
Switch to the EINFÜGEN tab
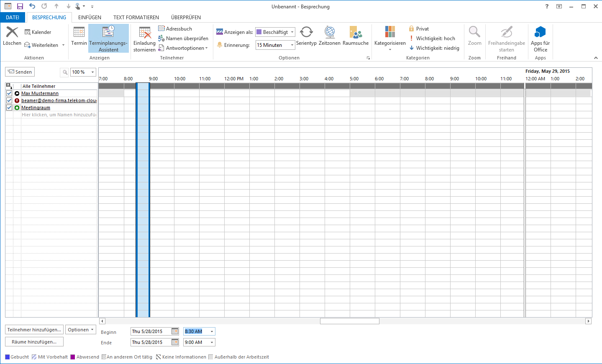[x=90, y=17]
